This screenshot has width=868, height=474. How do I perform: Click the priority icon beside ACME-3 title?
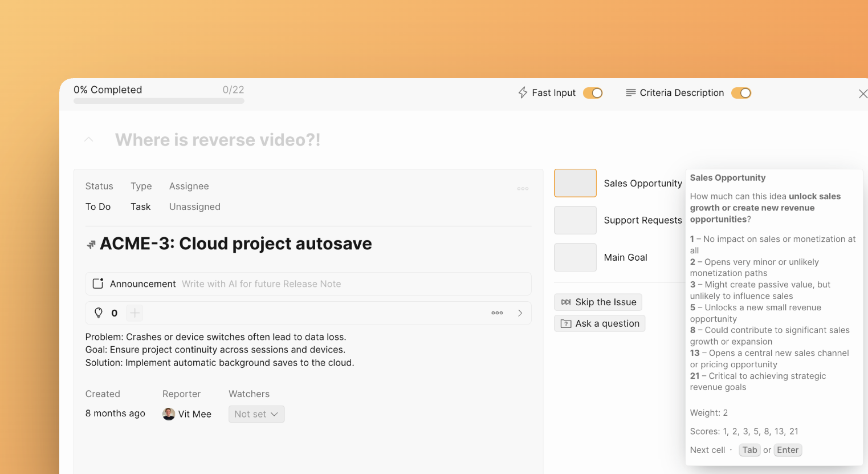[91, 245]
